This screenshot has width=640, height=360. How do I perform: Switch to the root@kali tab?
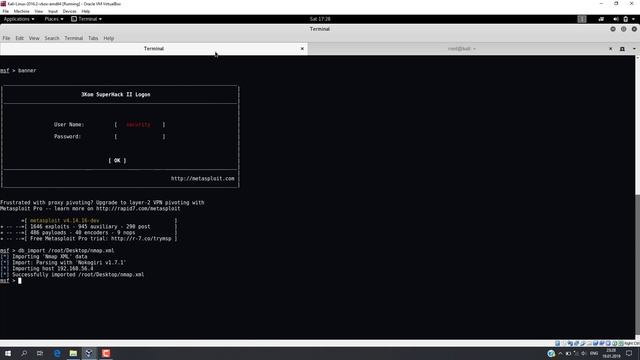pyautogui.click(x=461, y=49)
